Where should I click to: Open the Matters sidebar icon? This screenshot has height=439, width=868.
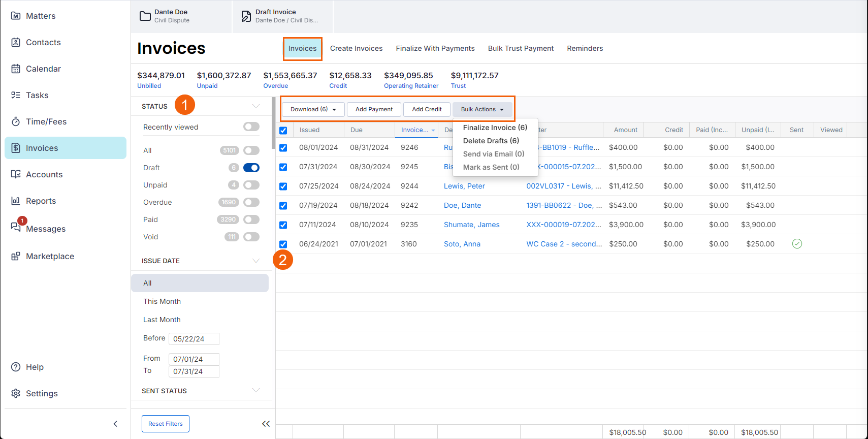point(16,16)
